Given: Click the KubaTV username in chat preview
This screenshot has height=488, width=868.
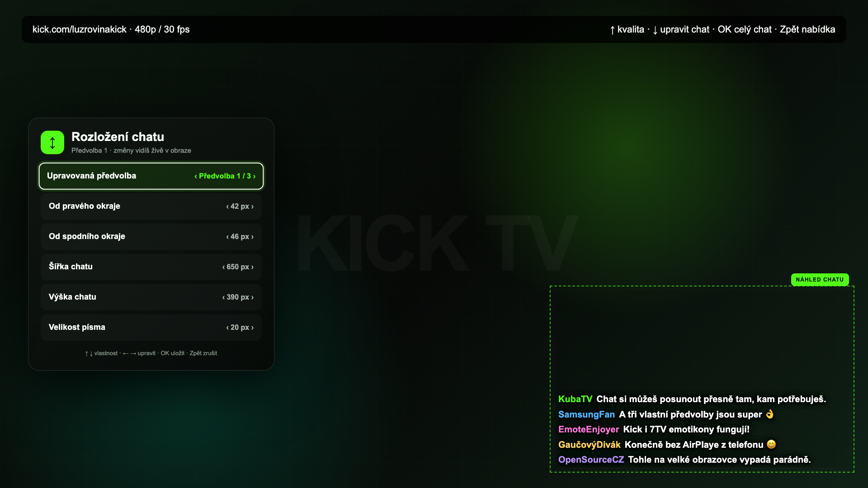Looking at the screenshot, I should (575, 399).
